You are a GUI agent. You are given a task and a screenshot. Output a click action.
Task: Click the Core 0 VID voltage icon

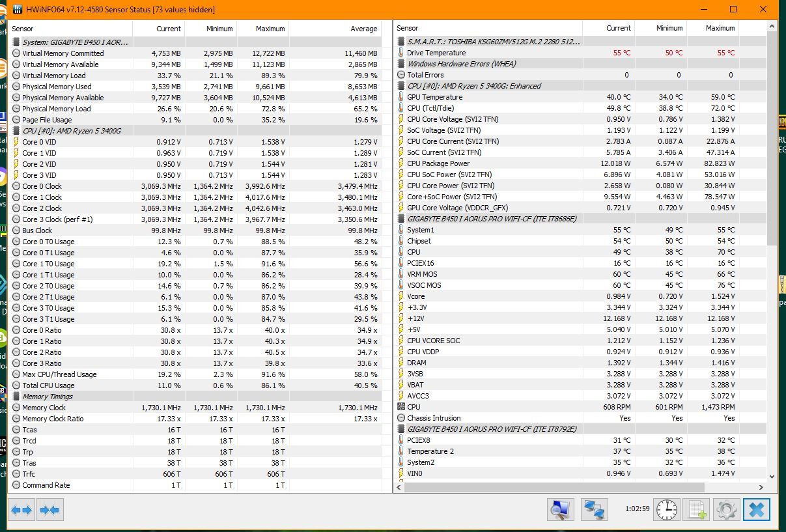[16, 142]
